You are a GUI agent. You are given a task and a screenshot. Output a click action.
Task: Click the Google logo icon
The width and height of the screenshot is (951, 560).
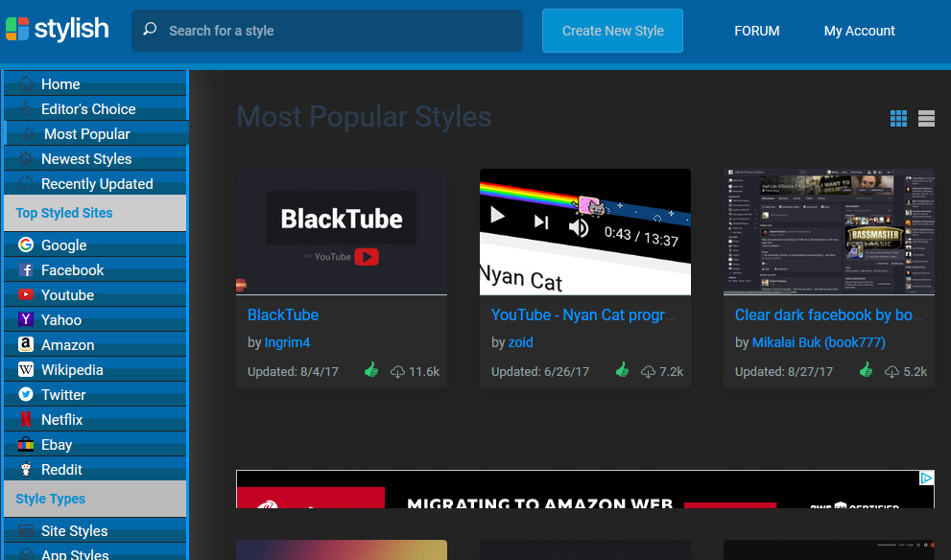tap(26, 245)
